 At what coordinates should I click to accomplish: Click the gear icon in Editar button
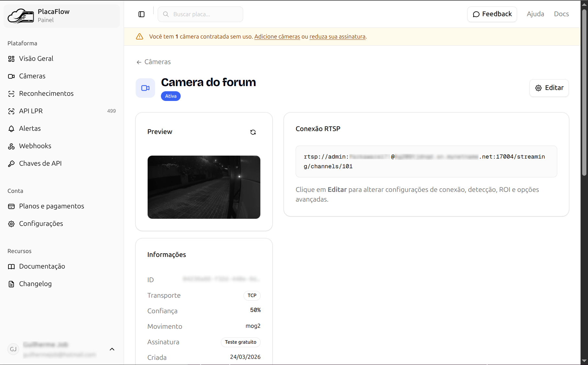[x=538, y=88]
